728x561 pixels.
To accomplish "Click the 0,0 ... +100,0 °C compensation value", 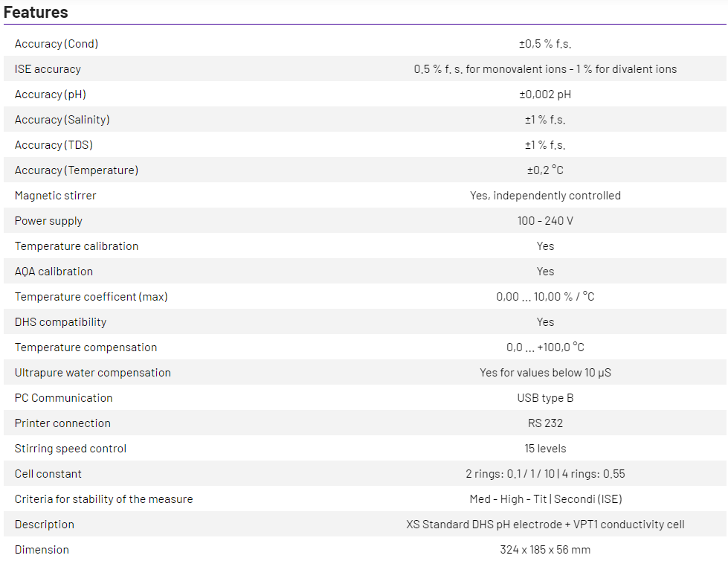I will [545, 347].
